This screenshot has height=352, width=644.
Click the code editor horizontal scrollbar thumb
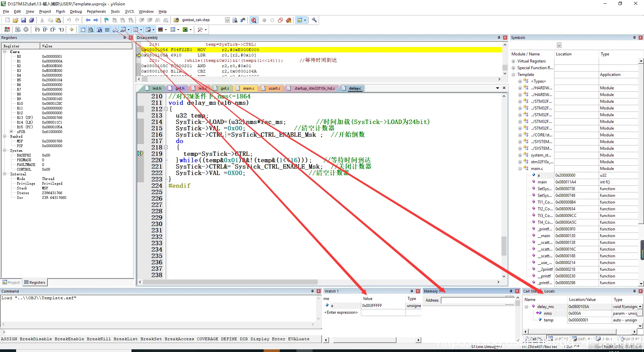[x=230, y=282]
